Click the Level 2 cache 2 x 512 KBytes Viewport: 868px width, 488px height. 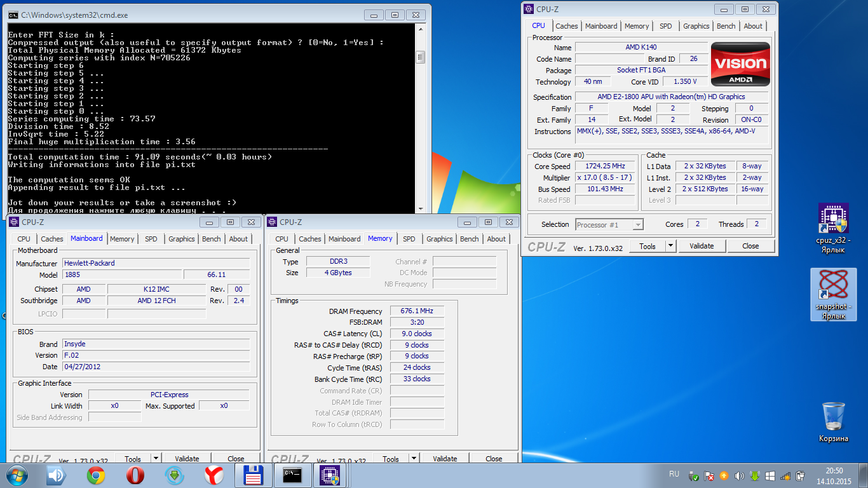click(705, 189)
